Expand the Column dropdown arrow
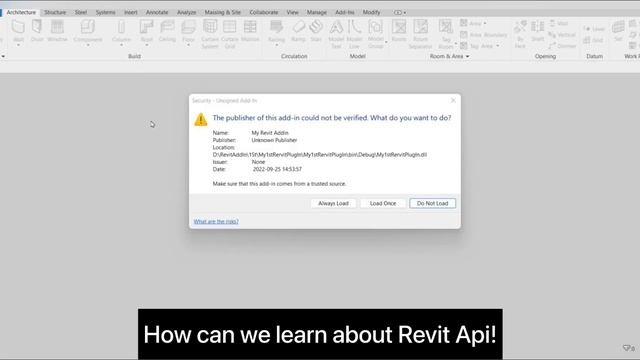The height and width of the screenshot is (360, 640). click(x=121, y=45)
